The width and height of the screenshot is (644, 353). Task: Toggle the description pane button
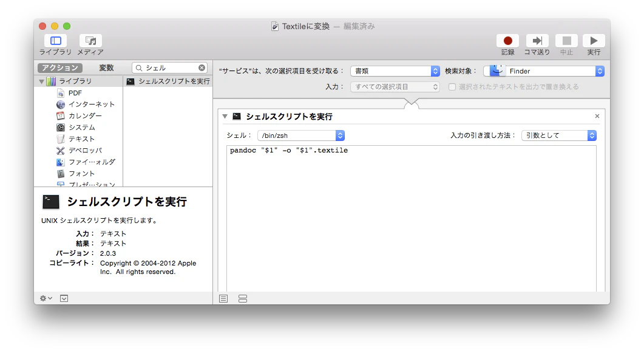64,298
